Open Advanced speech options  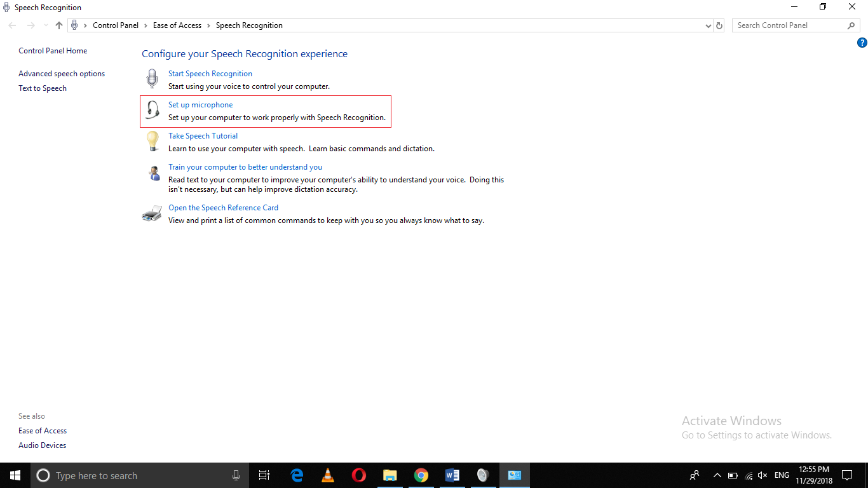point(61,73)
